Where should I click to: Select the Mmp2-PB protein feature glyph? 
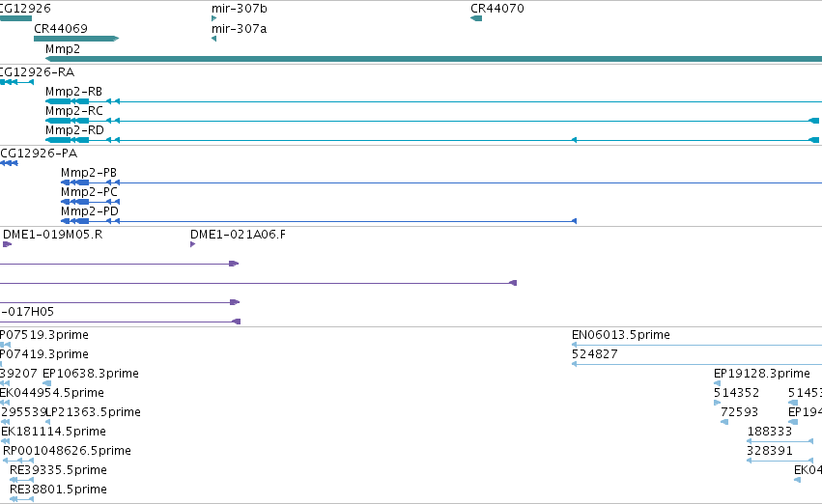tap(441, 182)
